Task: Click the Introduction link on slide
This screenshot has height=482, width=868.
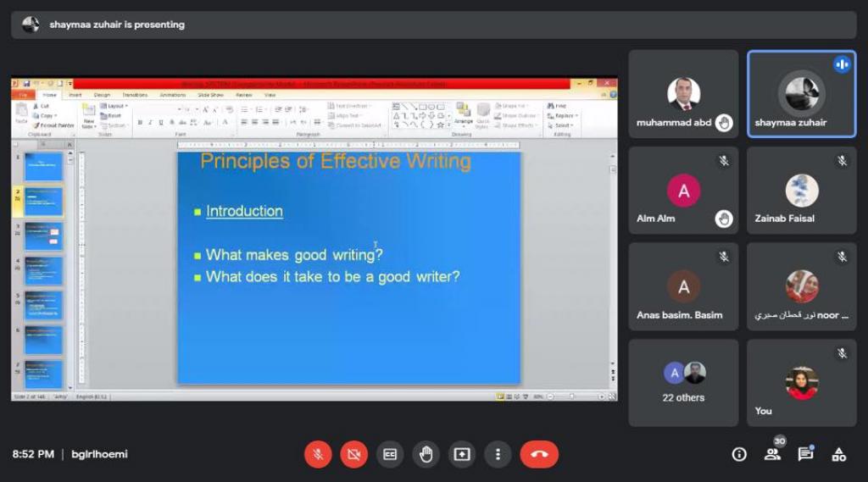Action: (x=244, y=212)
